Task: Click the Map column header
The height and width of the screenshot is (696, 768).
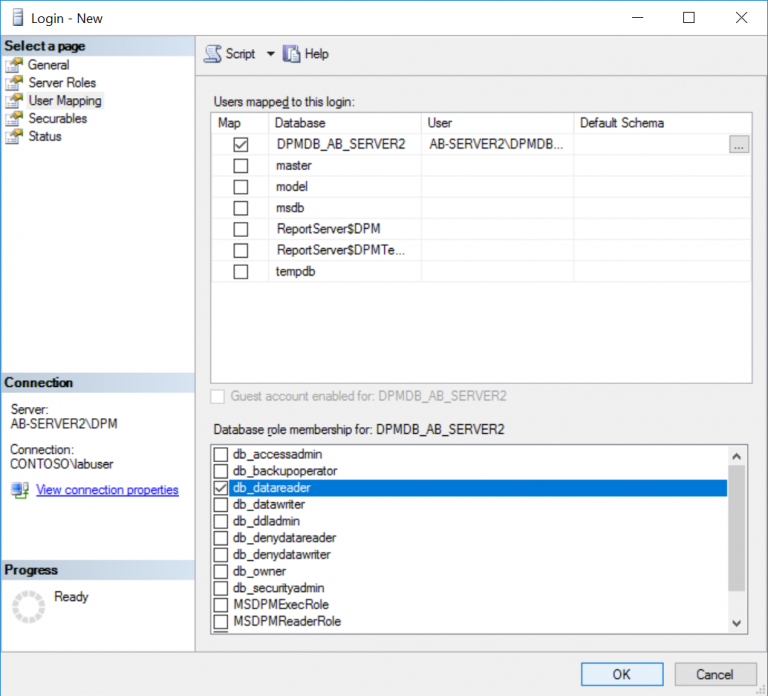Action: 240,123
